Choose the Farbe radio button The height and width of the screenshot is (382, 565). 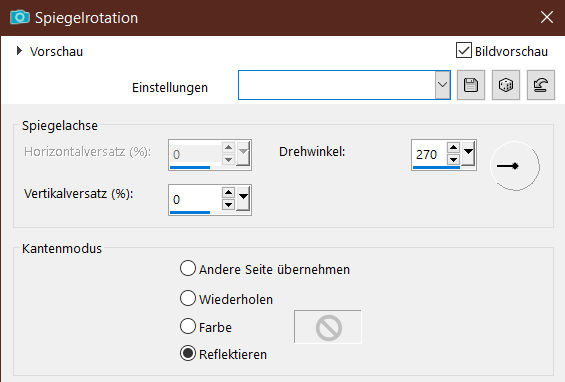(188, 326)
